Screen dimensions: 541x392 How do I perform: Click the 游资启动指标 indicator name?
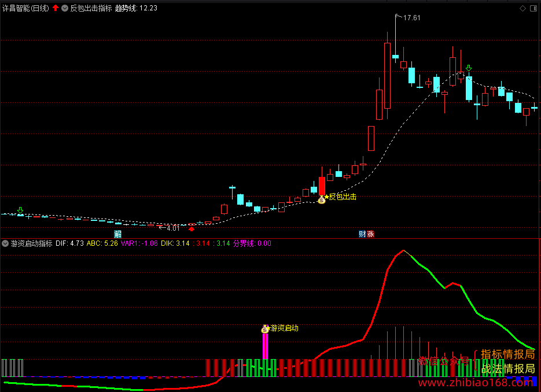tap(31, 243)
